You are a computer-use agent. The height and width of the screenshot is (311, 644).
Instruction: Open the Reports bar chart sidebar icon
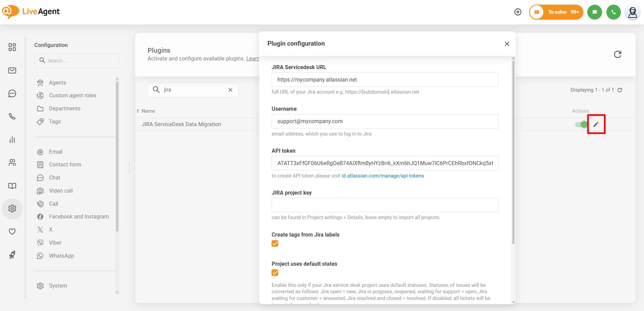(12, 140)
